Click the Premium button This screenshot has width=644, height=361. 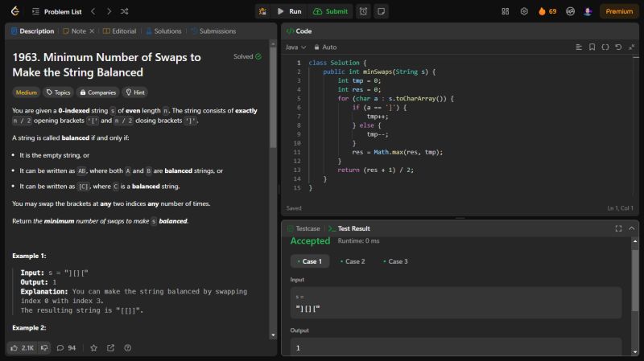(x=619, y=11)
